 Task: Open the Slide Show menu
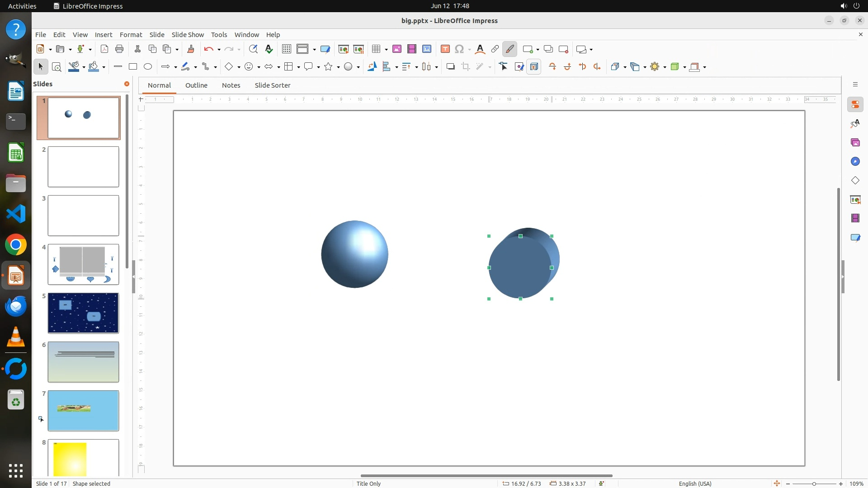tap(187, 35)
